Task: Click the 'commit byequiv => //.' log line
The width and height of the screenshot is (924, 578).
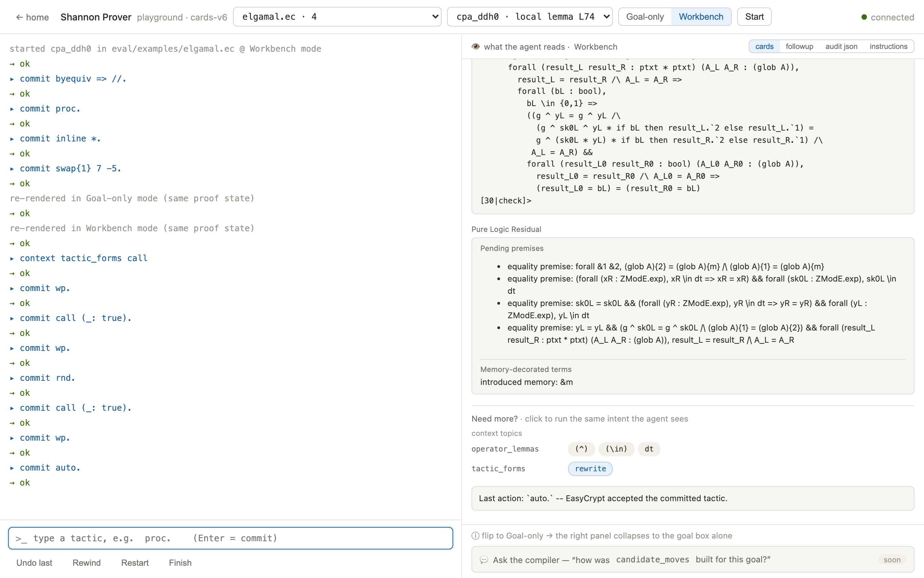Action: (68, 79)
